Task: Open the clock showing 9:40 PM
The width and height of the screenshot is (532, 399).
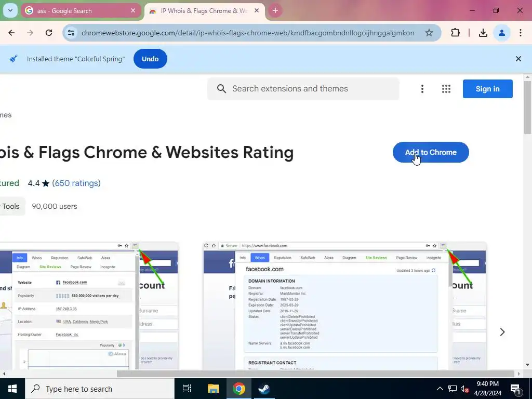Action: pos(487,389)
